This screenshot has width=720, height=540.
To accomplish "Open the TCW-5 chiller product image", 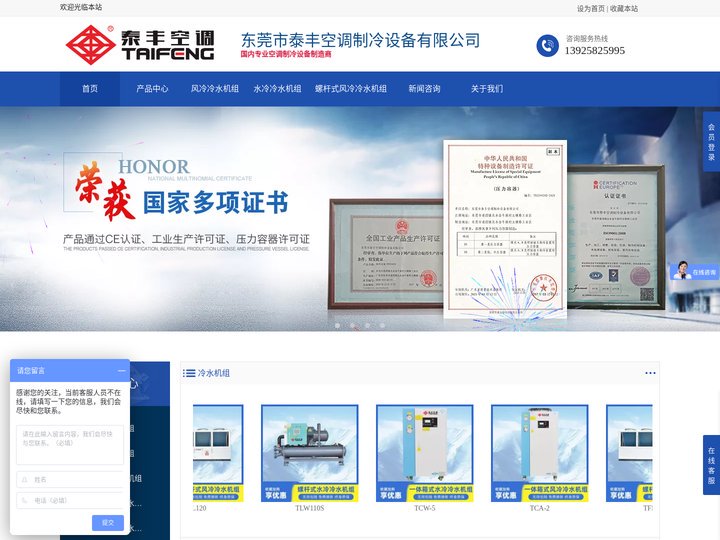I will coord(425,453).
